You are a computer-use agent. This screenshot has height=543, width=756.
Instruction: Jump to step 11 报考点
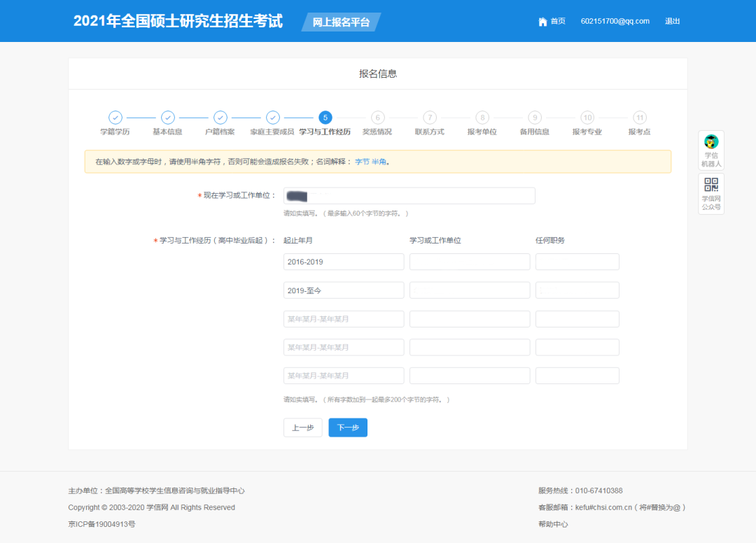coord(639,118)
